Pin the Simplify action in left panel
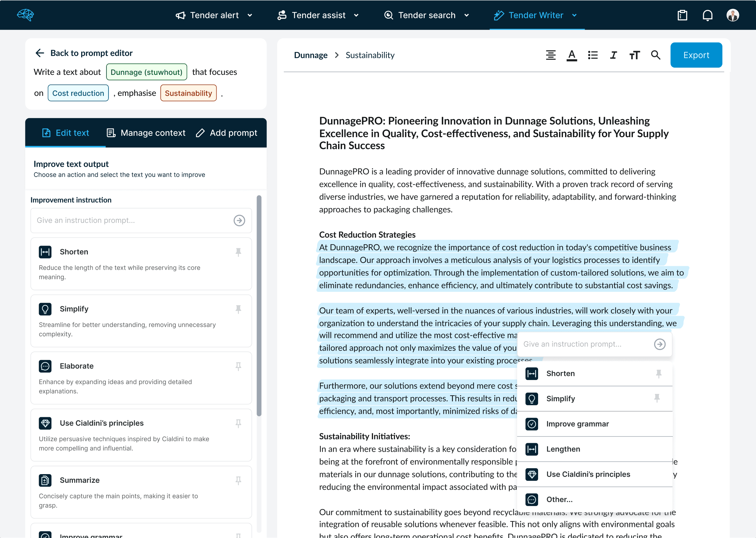This screenshot has height=538, width=756. pyautogui.click(x=238, y=309)
